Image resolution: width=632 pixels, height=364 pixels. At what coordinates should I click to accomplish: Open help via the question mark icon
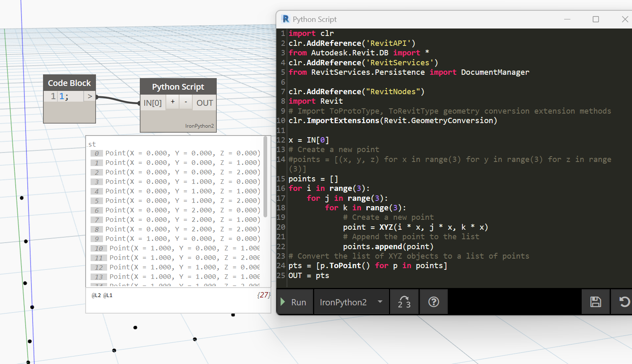tap(433, 302)
